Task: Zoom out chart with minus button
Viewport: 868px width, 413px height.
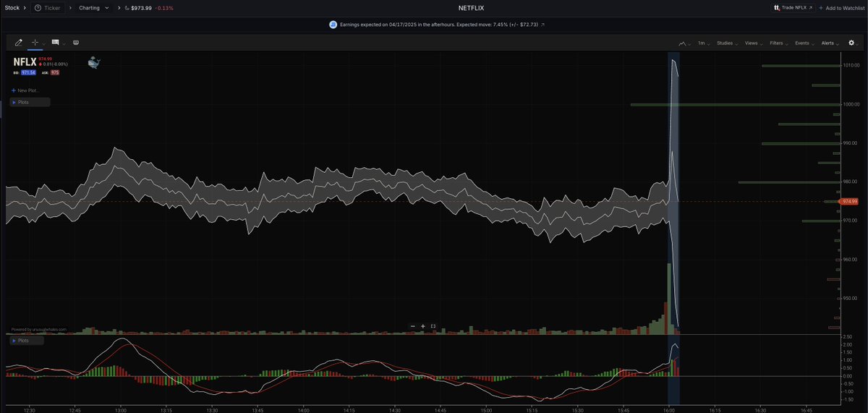Action: coord(413,326)
